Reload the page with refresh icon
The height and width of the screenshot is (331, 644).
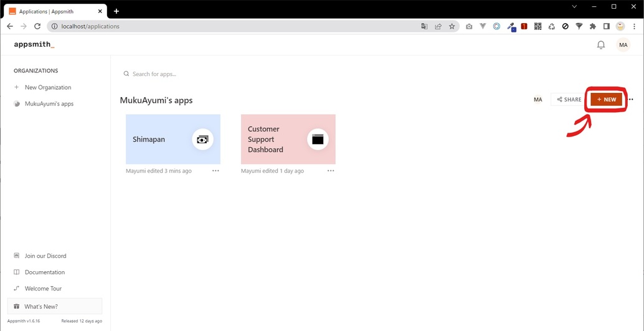coord(37,26)
